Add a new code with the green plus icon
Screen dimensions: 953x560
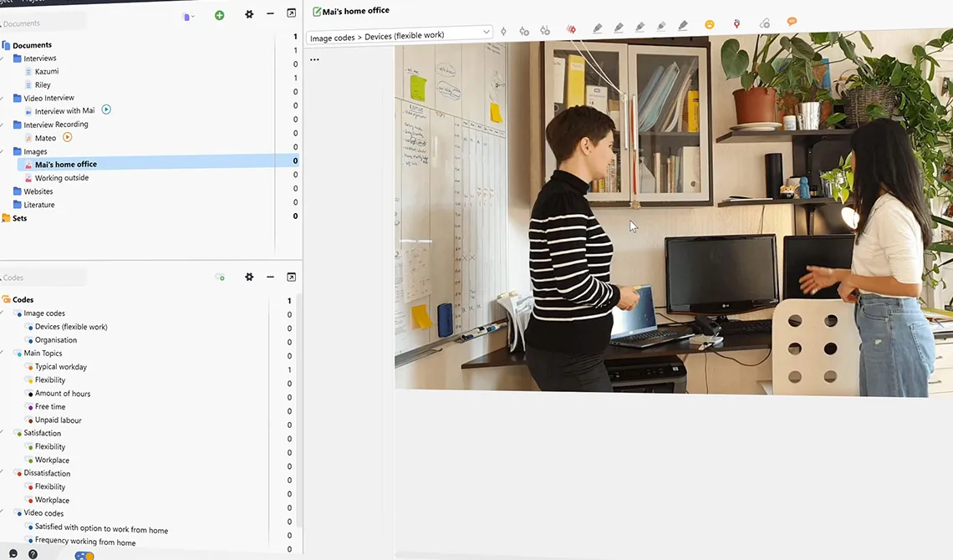[x=220, y=277]
